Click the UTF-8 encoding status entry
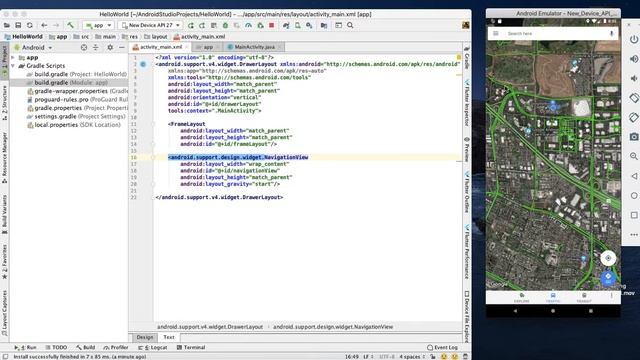 [x=387, y=356]
